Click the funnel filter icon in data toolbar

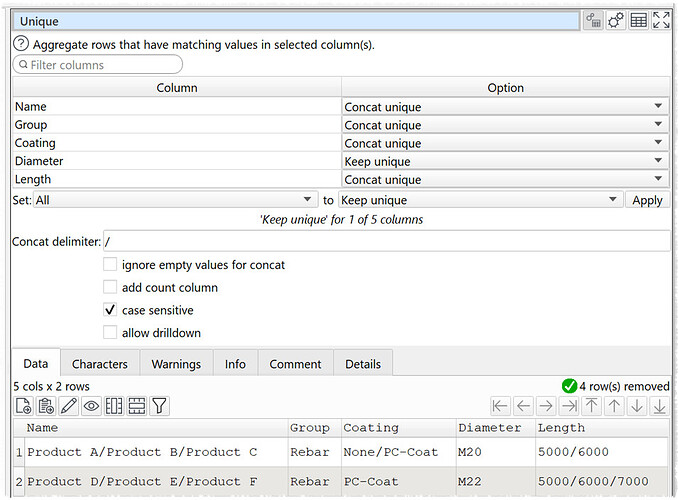coord(159,406)
